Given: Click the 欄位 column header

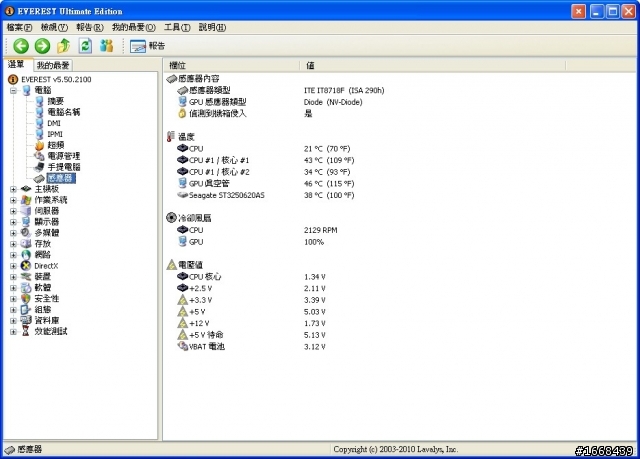Looking at the screenshot, I should [231, 65].
